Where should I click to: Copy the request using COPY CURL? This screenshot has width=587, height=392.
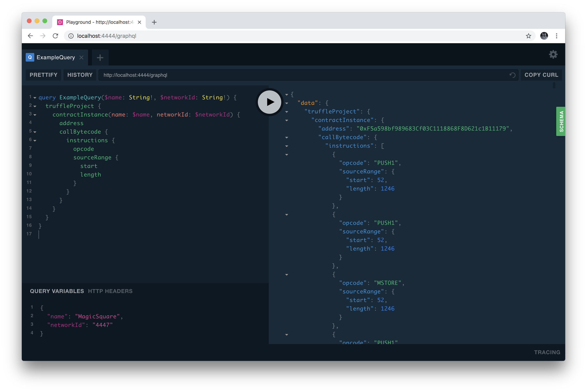[541, 75]
